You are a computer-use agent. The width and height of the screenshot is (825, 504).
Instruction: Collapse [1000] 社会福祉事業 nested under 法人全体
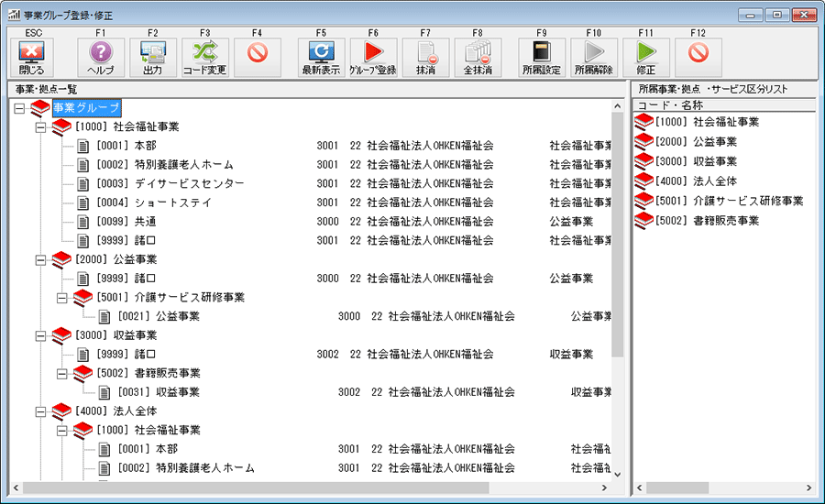[x=62, y=431]
